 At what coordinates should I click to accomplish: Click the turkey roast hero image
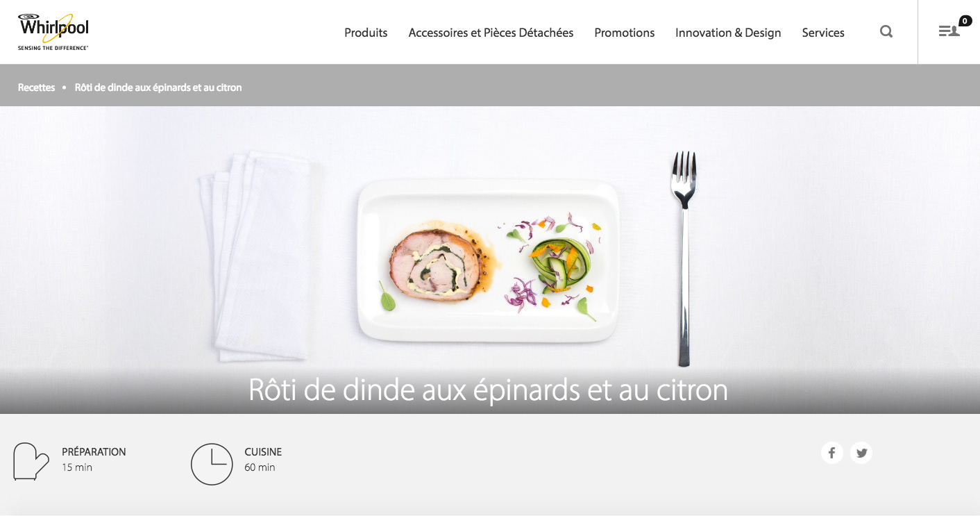point(490,260)
